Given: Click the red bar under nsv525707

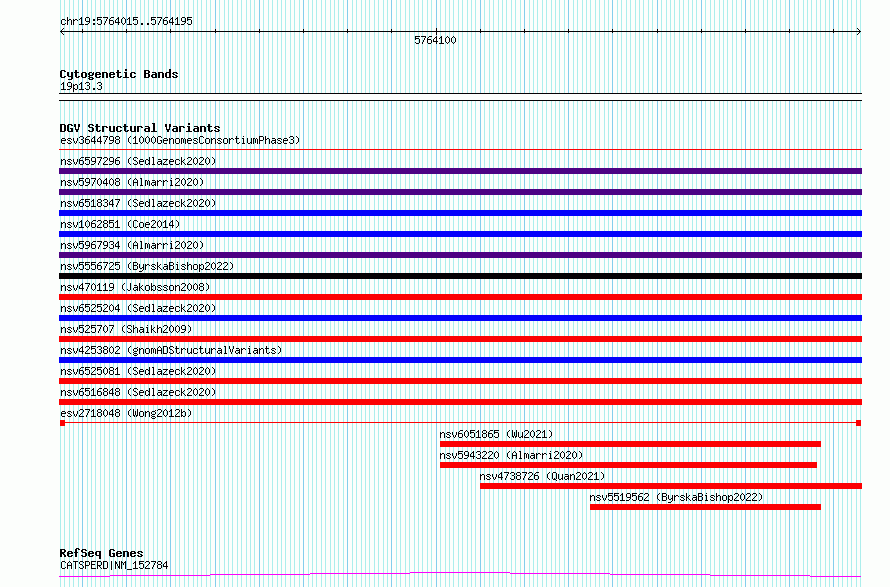Looking at the screenshot, I should (x=460, y=339).
